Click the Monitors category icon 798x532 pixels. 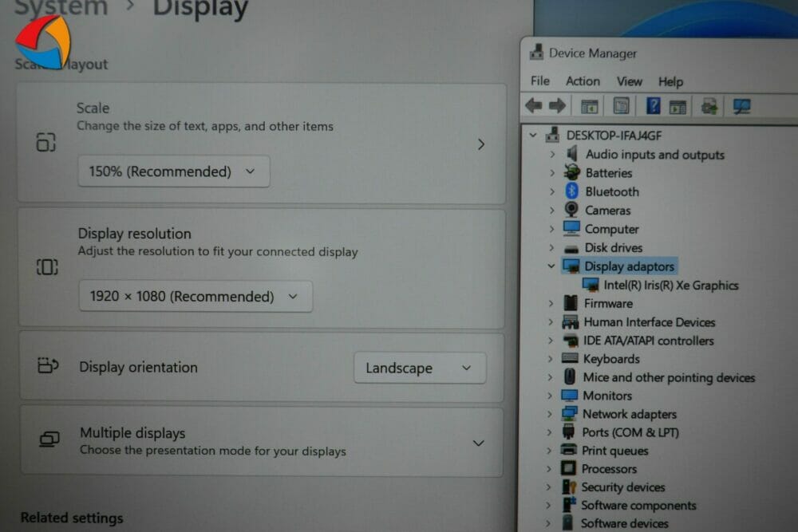(x=569, y=395)
